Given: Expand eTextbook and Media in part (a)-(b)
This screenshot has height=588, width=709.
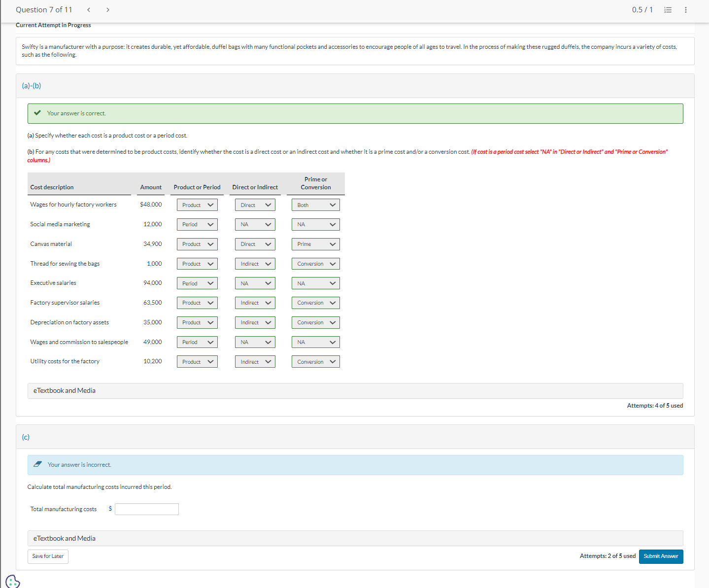Looking at the screenshot, I should click(355, 391).
